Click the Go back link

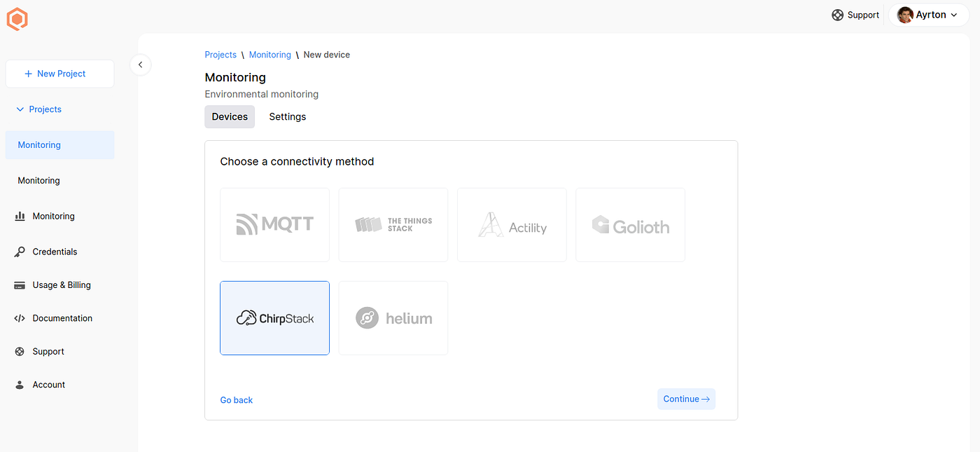point(236,399)
